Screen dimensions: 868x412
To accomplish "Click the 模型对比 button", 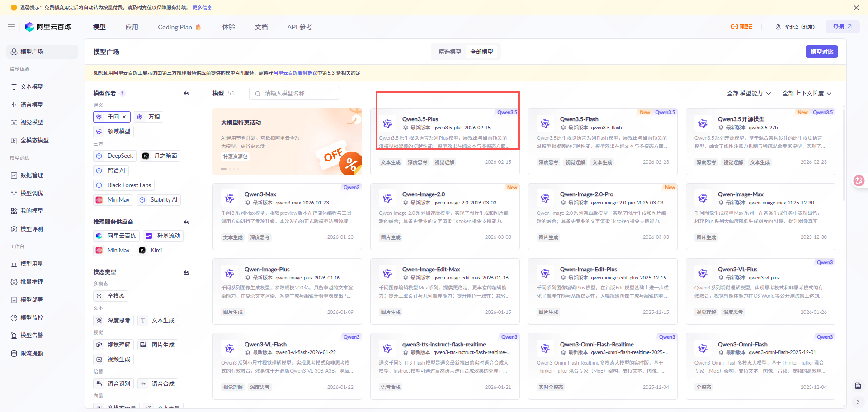I will pos(821,52).
